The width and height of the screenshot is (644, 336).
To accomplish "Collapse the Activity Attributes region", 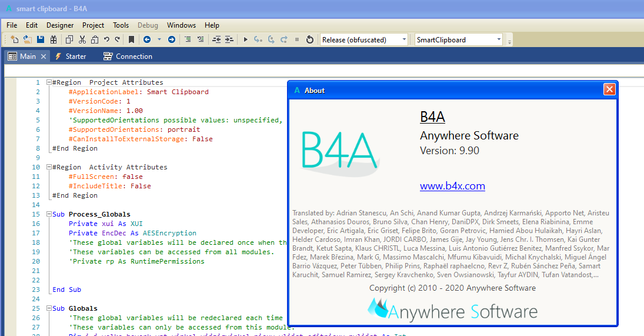I will [49, 167].
